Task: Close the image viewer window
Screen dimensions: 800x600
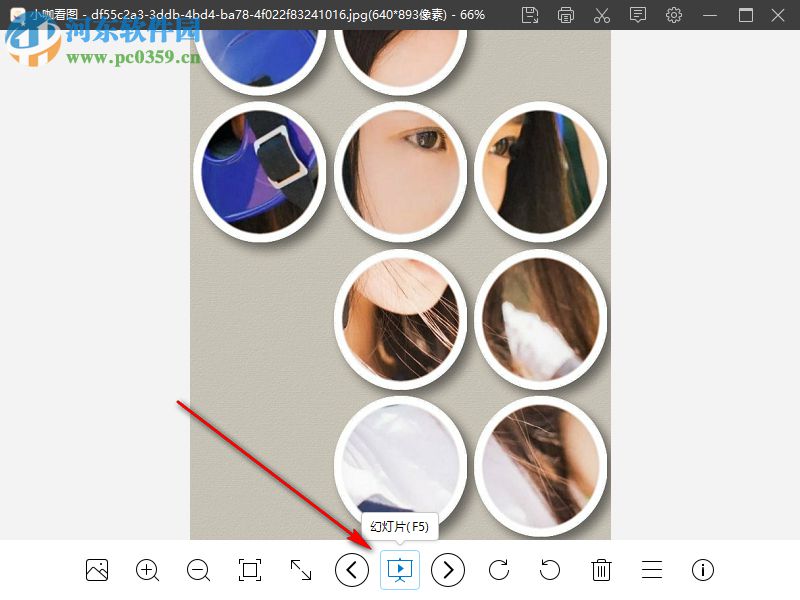Action: tap(778, 15)
